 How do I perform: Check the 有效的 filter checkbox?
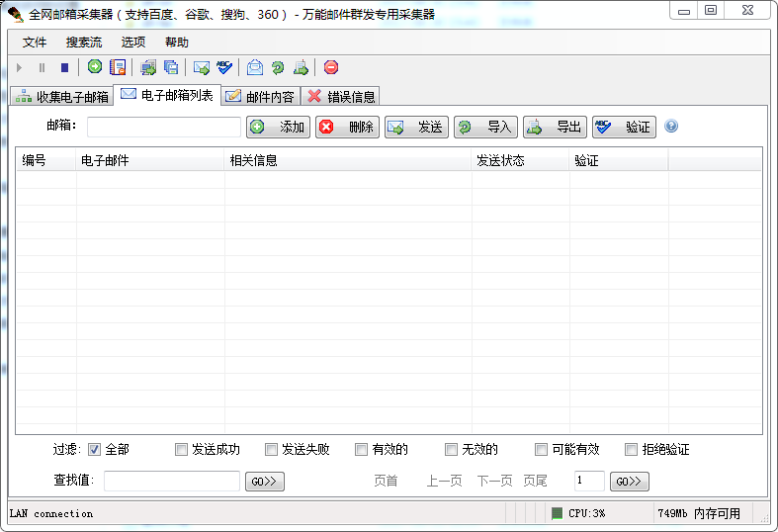[x=361, y=450]
